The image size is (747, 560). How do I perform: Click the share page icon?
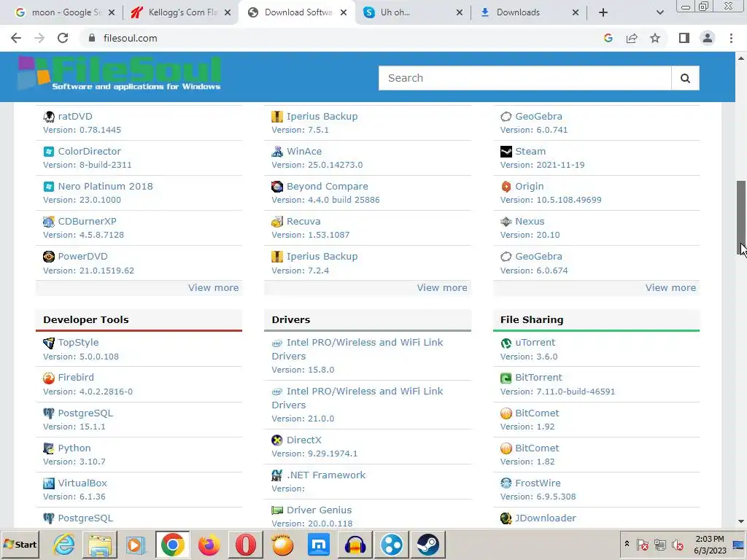point(632,38)
